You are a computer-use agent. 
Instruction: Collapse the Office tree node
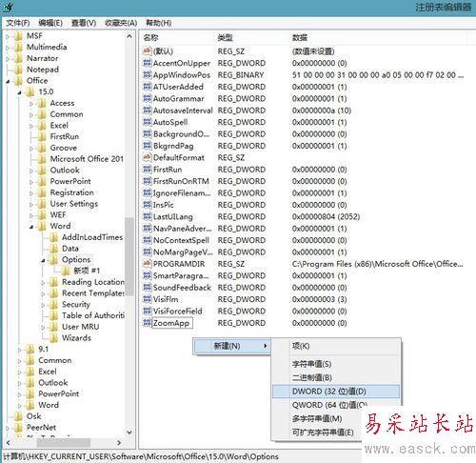8,82
